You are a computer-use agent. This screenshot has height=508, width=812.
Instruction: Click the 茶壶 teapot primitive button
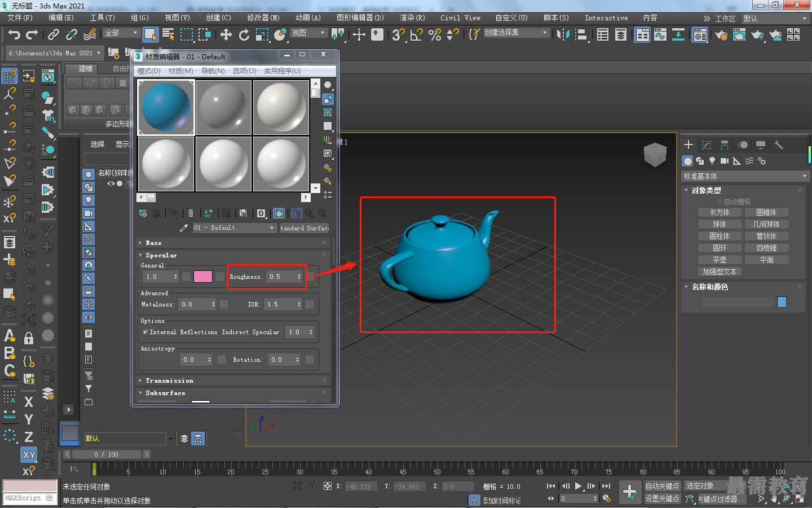719,260
